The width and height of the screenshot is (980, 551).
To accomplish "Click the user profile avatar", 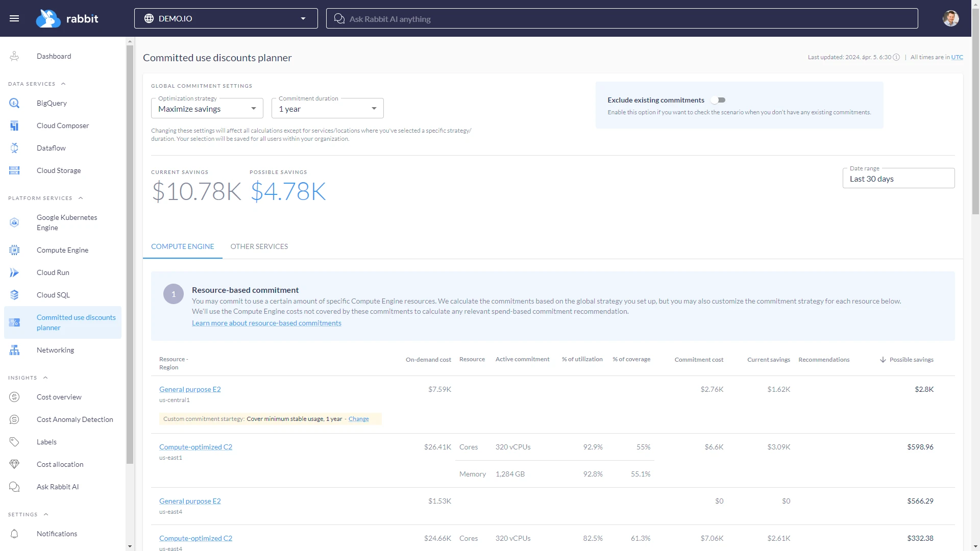I will click(950, 18).
